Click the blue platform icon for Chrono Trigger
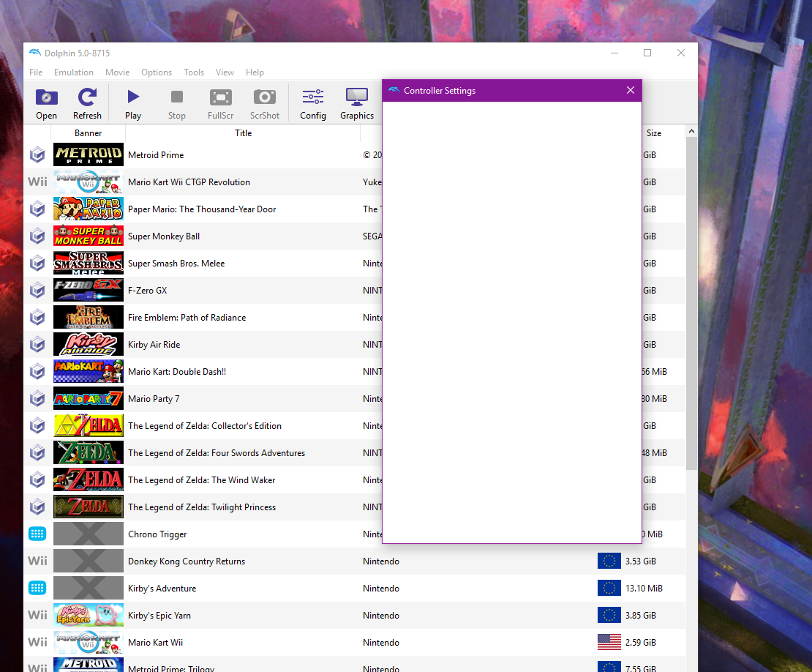812x672 pixels. (37, 534)
